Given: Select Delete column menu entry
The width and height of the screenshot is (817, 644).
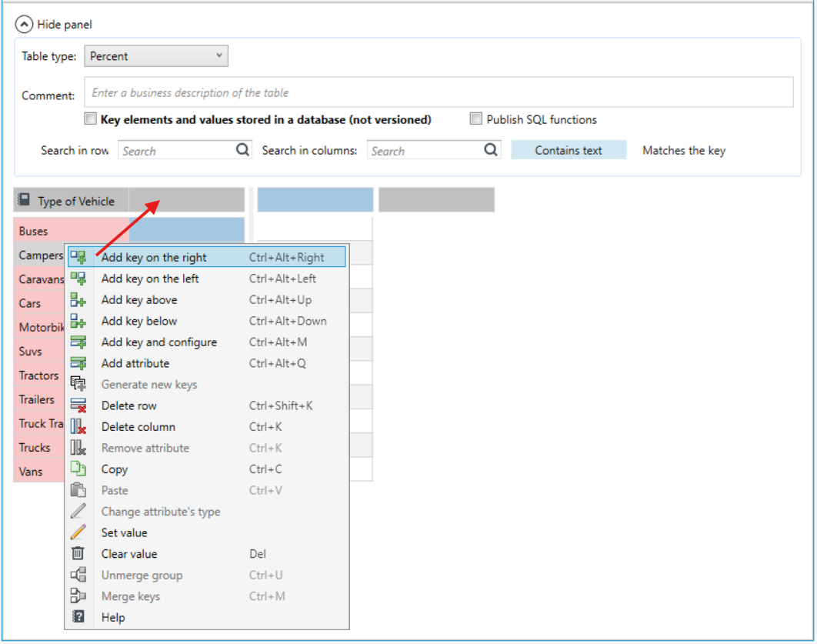Looking at the screenshot, I should click(207, 427).
